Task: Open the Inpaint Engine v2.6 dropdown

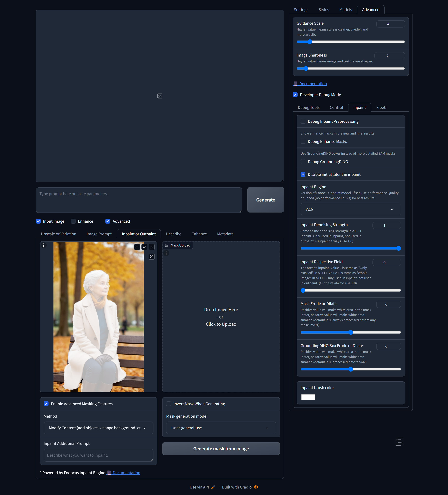Action: (x=350, y=209)
